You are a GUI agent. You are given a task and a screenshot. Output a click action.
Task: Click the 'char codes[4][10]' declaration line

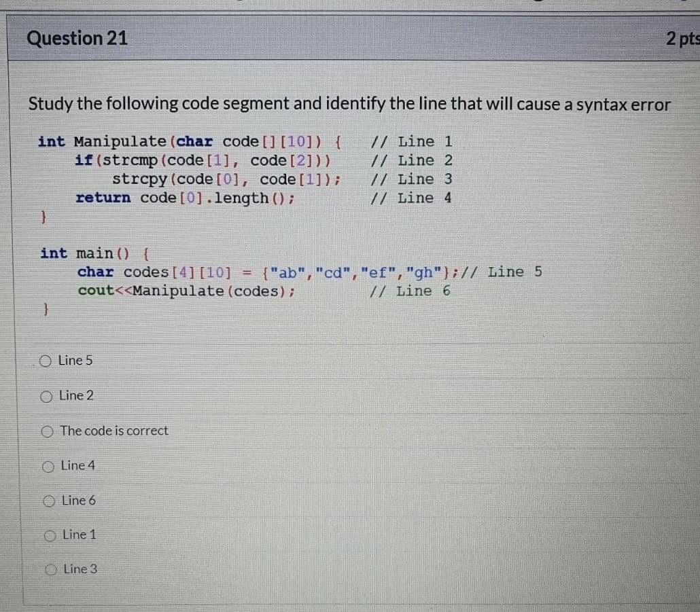(268, 272)
